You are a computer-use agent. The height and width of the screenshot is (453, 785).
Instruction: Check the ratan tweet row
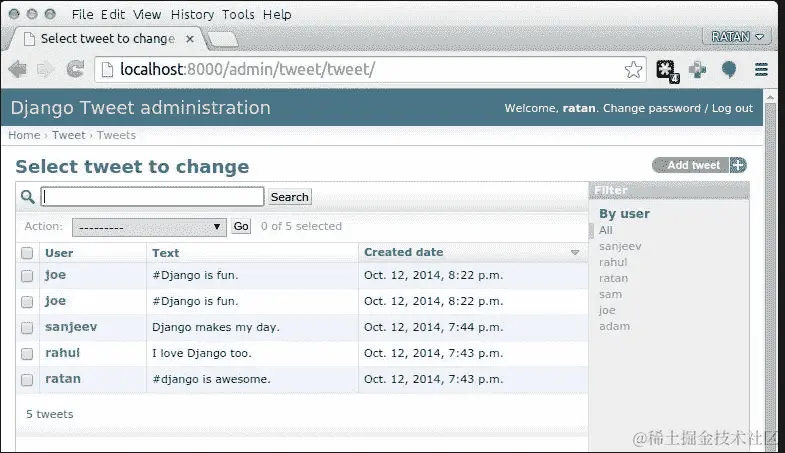click(27, 380)
